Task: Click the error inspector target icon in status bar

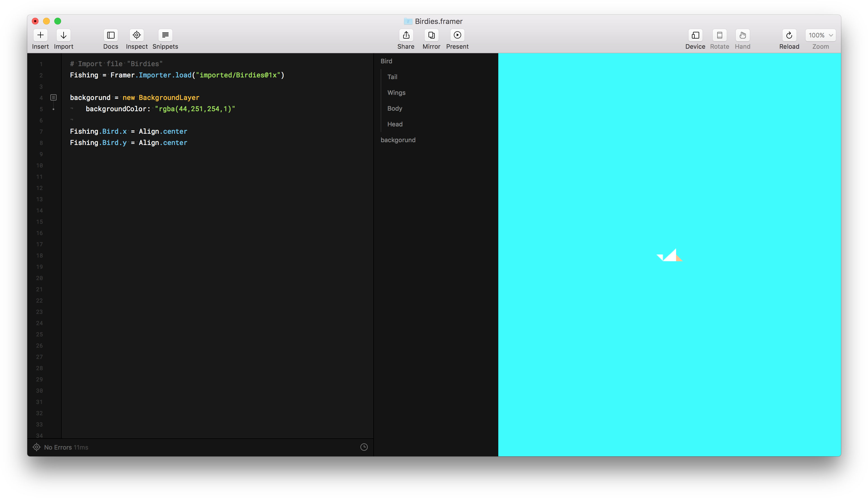Action: 37,447
